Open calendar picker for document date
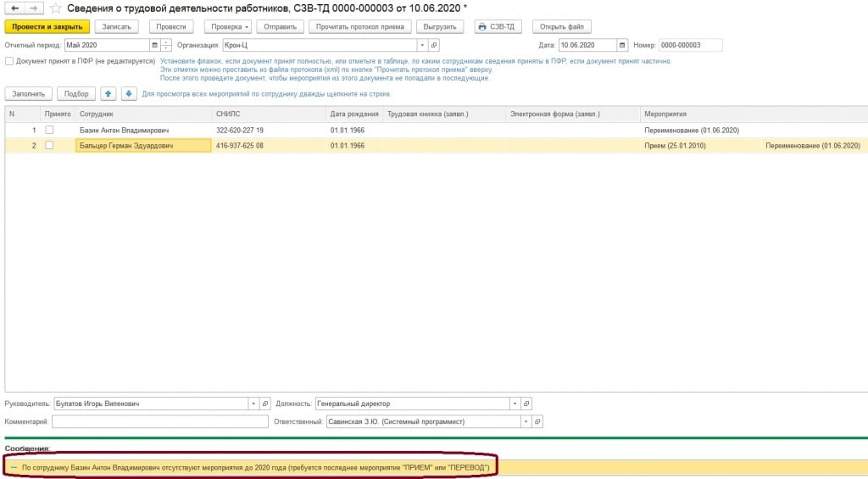Viewport: 868px width, 479px height. tap(623, 45)
